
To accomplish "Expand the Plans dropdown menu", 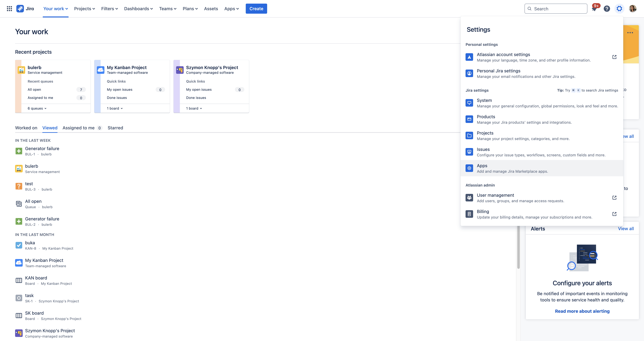I will (190, 9).
